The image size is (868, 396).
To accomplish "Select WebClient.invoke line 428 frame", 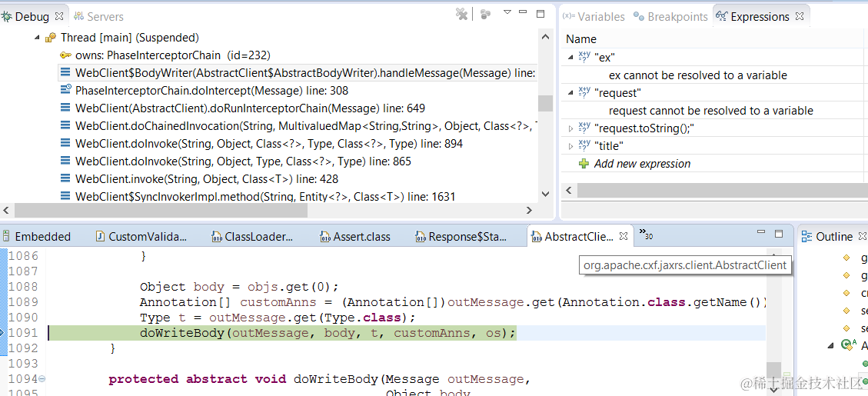I will 207,179.
